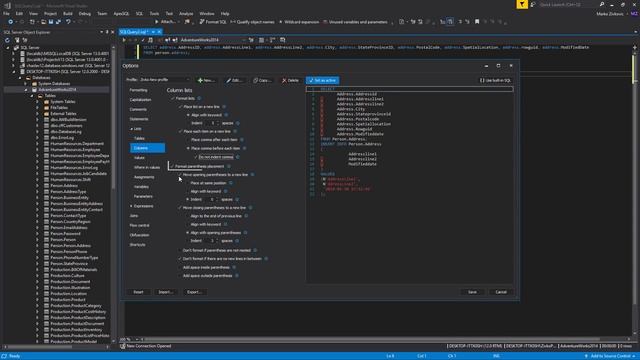Expand the System Databases folder
The height and width of the screenshot is (360, 640).
pyautogui.click(x=26, y=84)
